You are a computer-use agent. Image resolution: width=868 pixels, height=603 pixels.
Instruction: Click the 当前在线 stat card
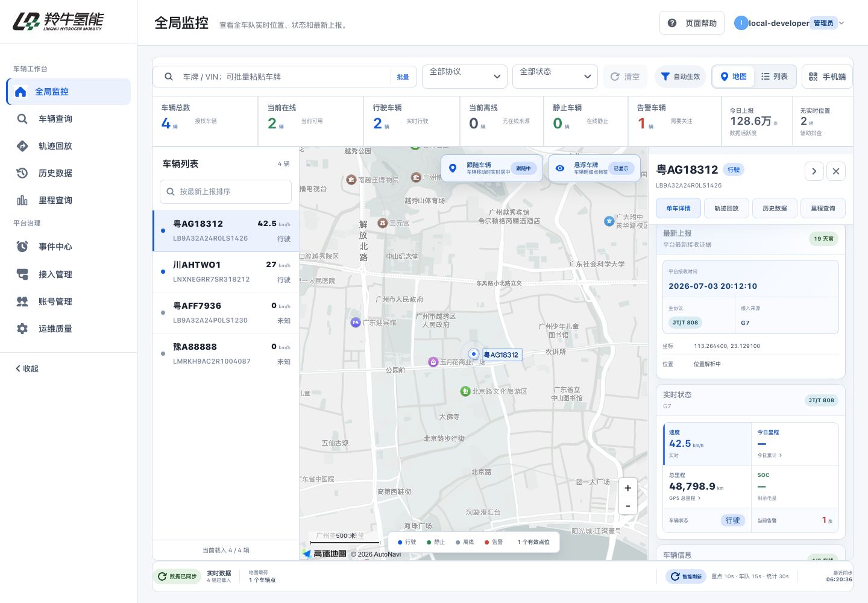(310, 121)
